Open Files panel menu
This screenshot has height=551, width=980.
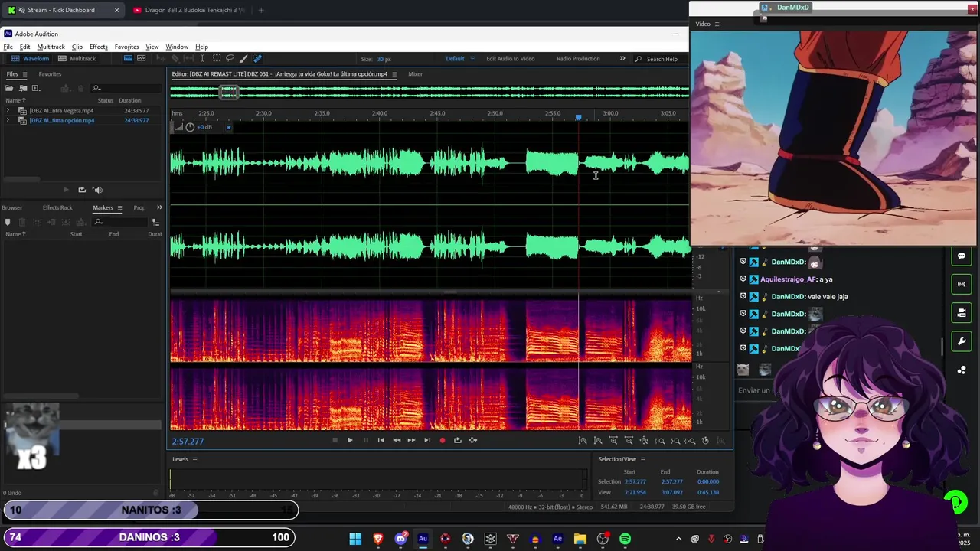(x=24, y=74)
